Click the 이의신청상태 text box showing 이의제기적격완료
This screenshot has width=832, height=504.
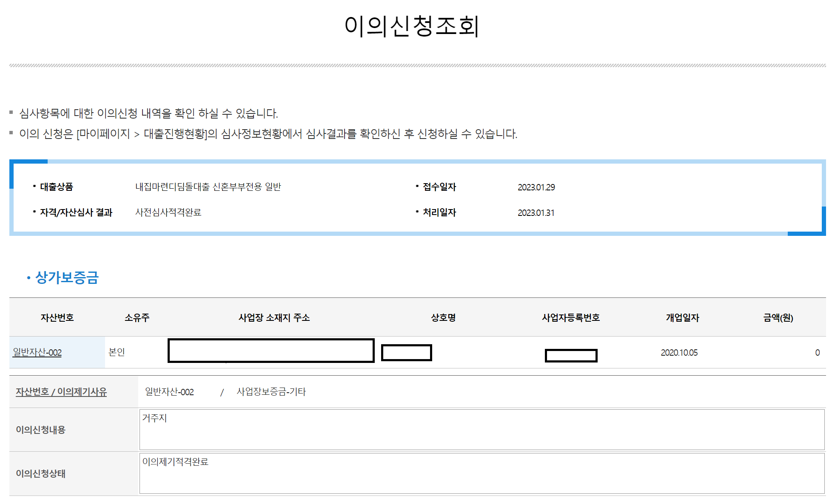[482, 473]
